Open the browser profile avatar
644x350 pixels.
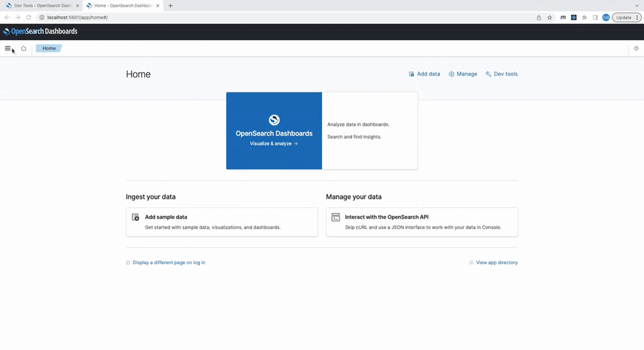point(606,17)
